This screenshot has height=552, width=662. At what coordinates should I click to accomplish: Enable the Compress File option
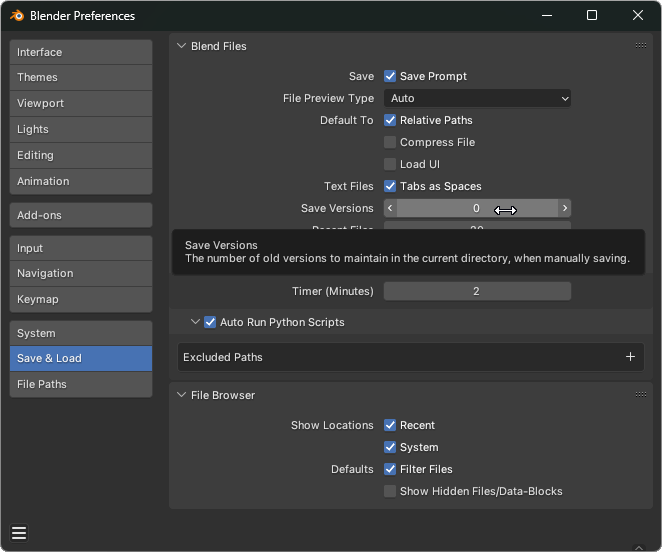tap(390, 142)
